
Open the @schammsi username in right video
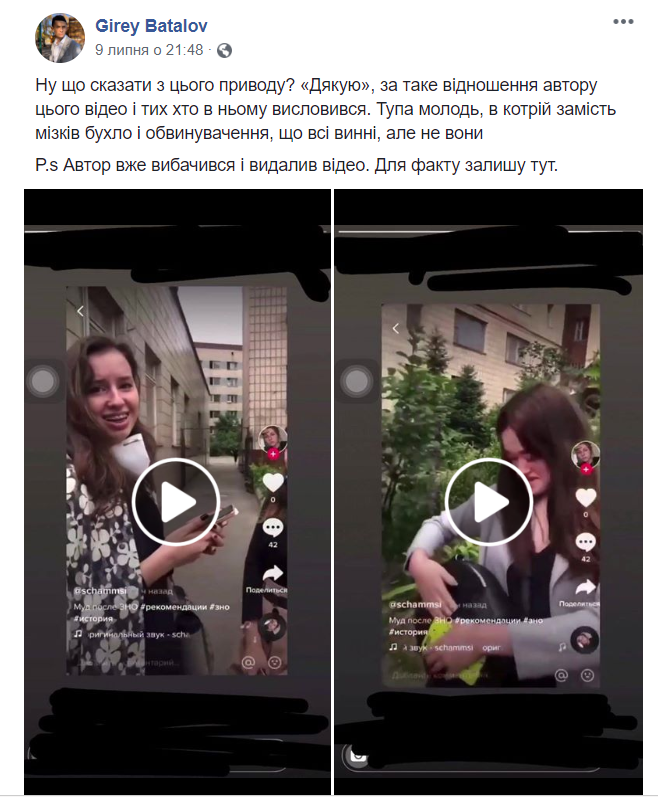point(415,604)
